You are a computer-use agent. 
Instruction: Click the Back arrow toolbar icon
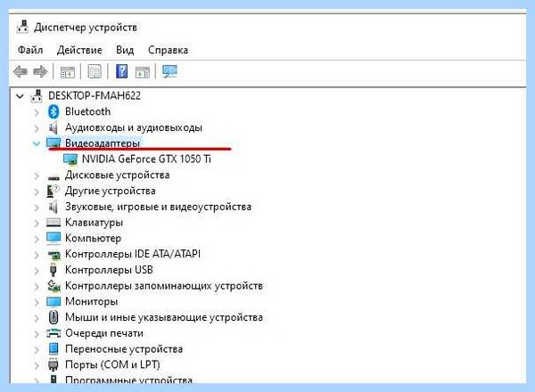pos(21,72)
